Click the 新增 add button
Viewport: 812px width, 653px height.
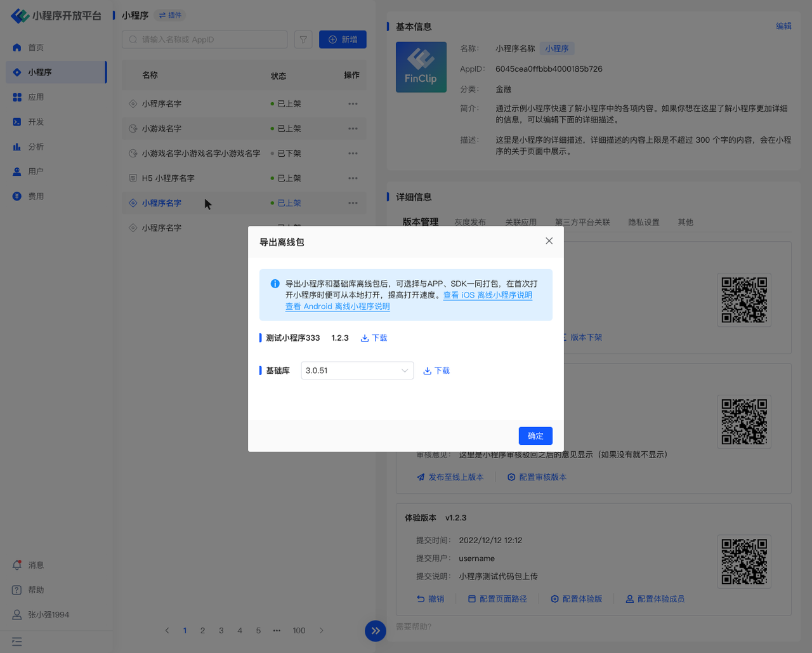click(x=343, y=39)
